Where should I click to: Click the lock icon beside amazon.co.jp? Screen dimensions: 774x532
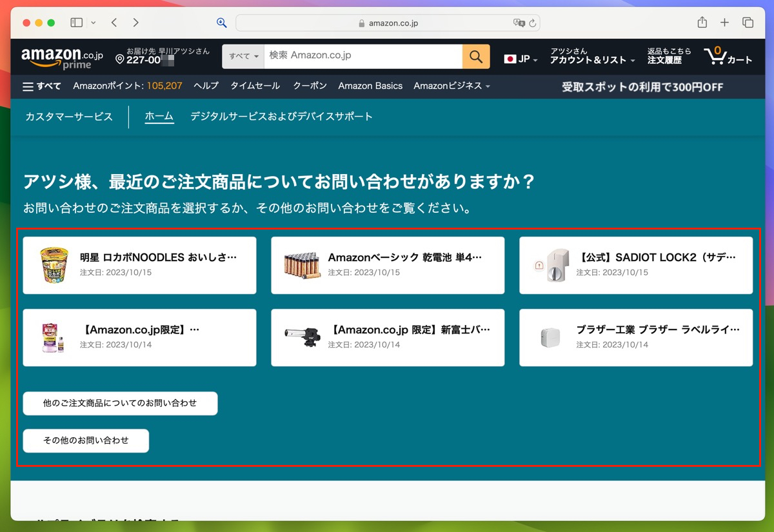click(361, 23)
